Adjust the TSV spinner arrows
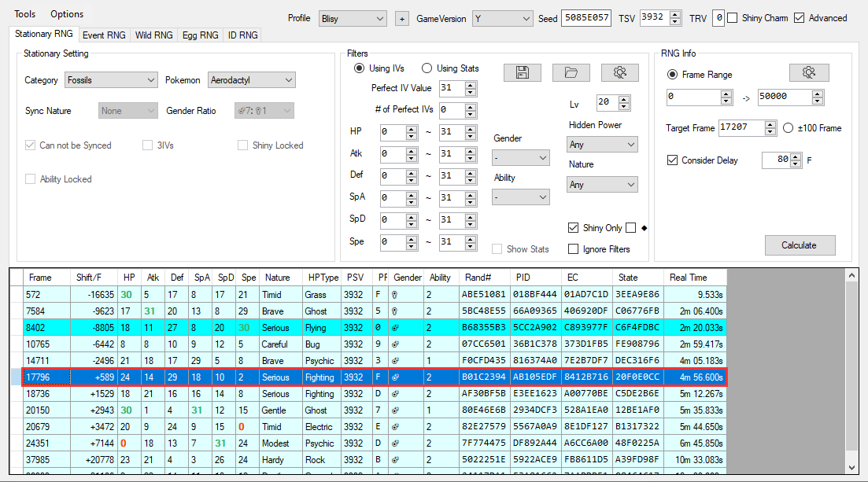 (674, 18)
